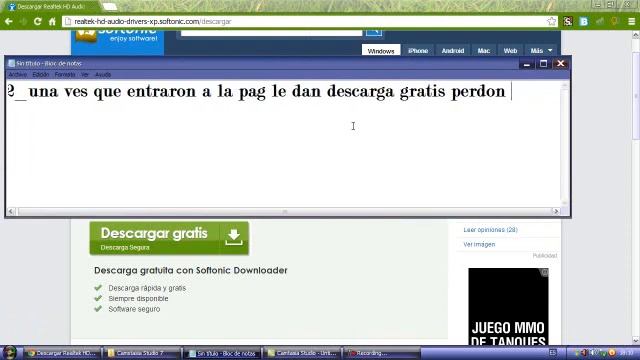This screenshot has width=640, height=360.
Task: Click the Softonic search input field
Action: [271, 32]
